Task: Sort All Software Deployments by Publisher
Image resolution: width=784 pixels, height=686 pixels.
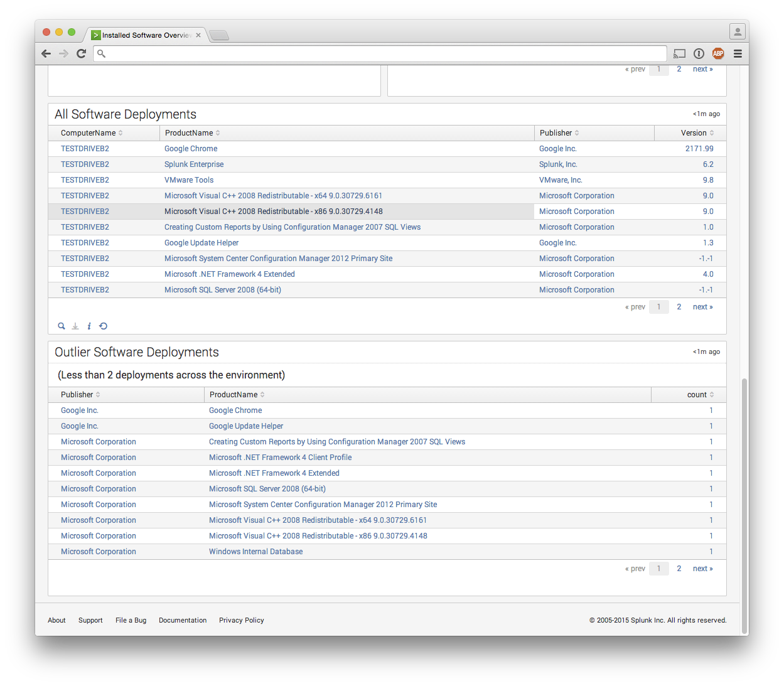Action: point(559,133)
